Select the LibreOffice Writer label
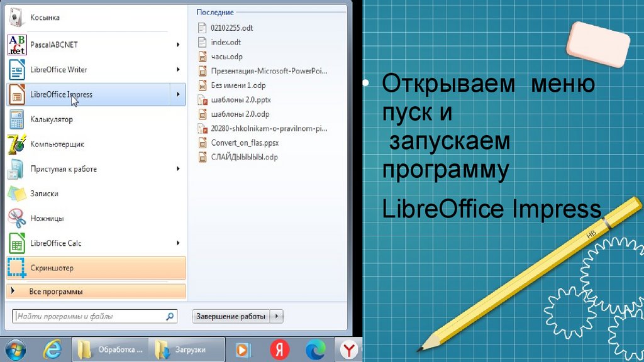Screen dimensions: 644x362 (x=58, y=70)
